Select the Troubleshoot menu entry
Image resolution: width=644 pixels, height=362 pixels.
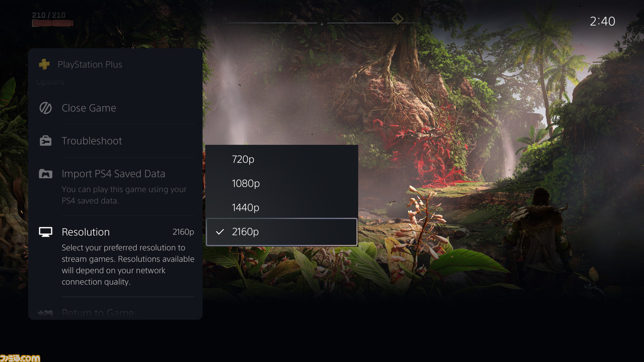[x=116, y=141]
